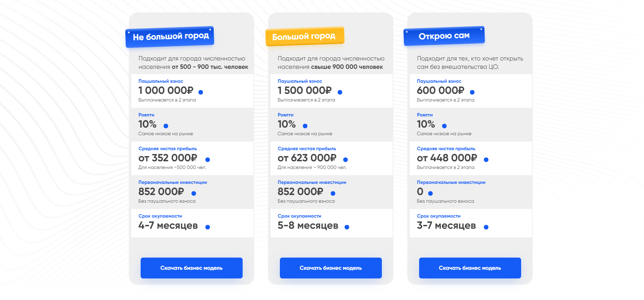Download business model for Открою сам plan
644x300 pixels.
coord(470,268)
